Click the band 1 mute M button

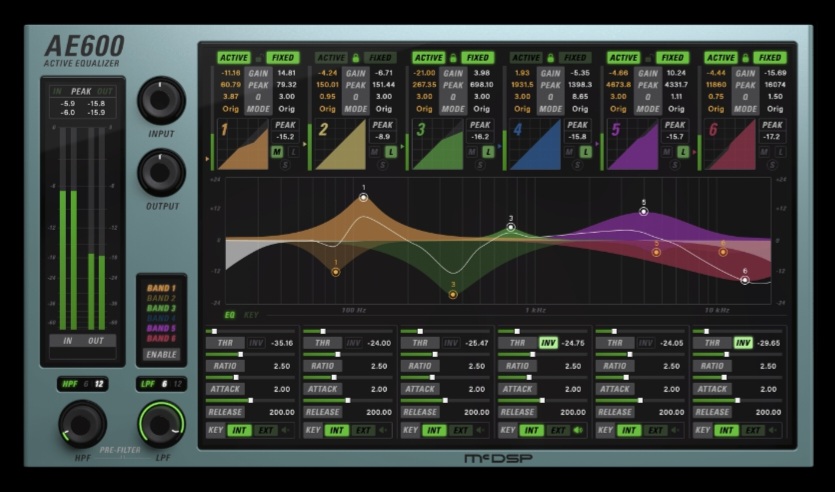click(277, 151)
